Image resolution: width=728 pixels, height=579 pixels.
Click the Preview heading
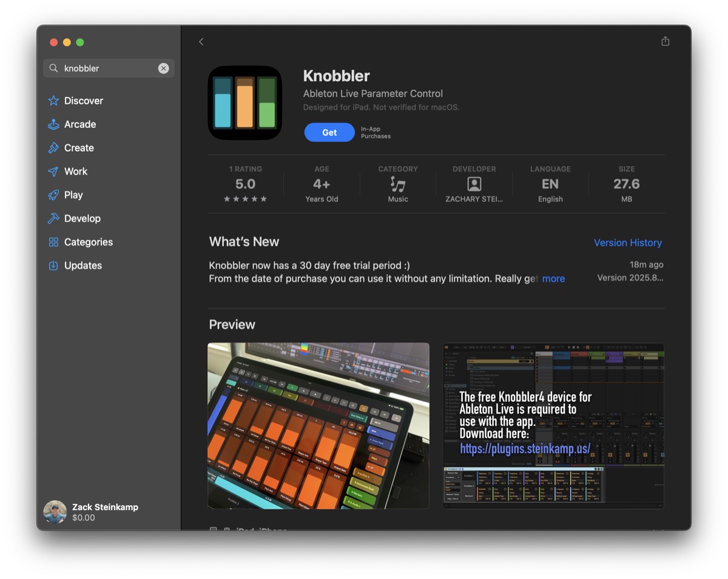(x=232, y=324)
